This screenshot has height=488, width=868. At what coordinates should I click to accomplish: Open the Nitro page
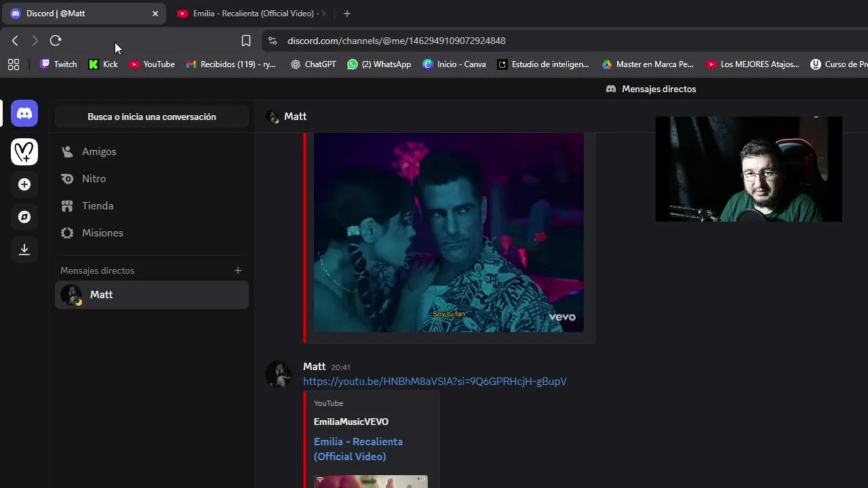pyautogui.click(x=152, y=179)
